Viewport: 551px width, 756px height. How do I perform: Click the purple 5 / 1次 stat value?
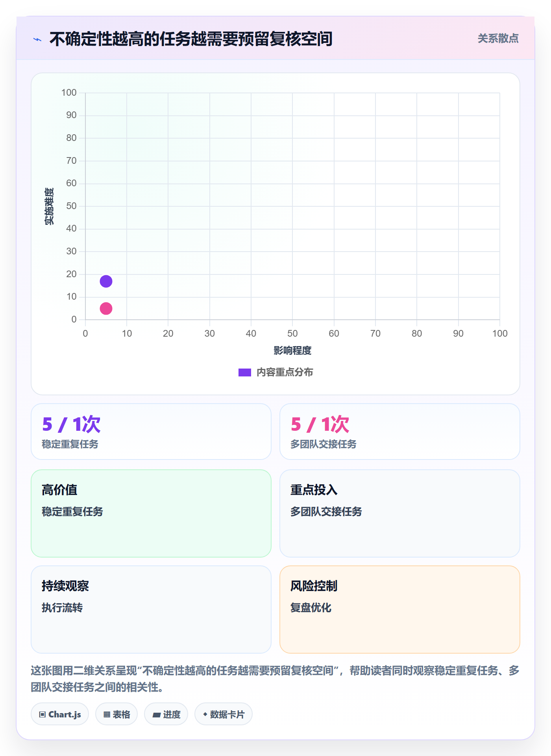(x=71, y=424)
